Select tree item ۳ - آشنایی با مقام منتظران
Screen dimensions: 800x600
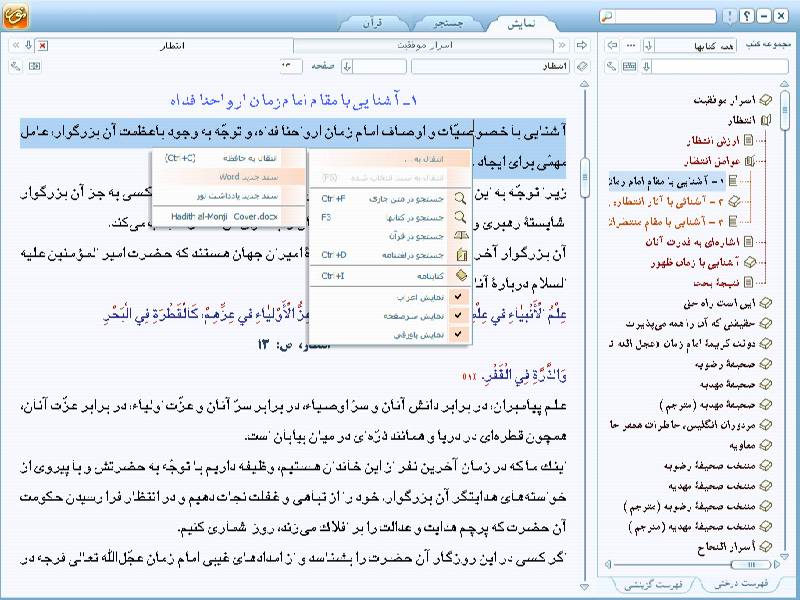coord(667,222)
